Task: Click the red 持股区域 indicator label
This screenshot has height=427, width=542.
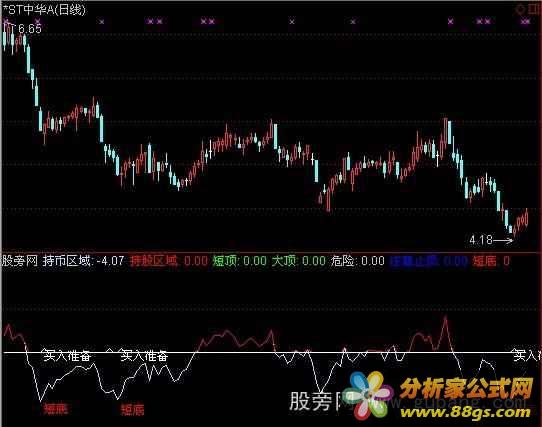Action: tap(169, 261)
